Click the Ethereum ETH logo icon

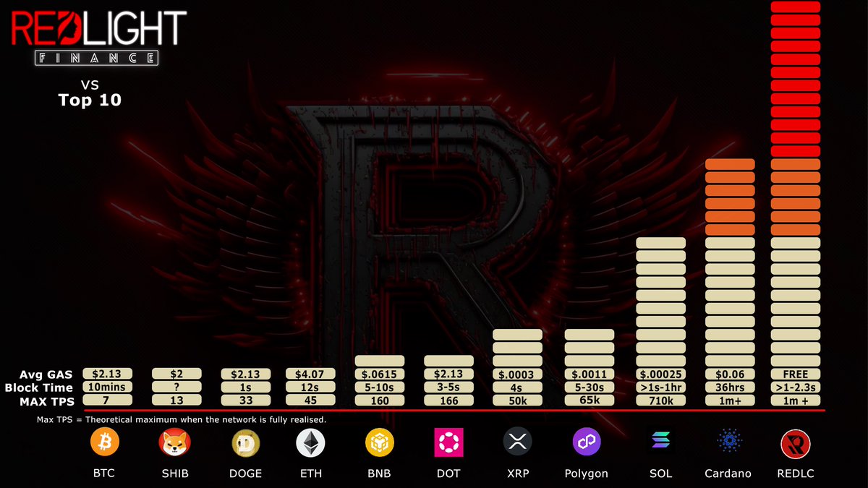coord(310,442)
